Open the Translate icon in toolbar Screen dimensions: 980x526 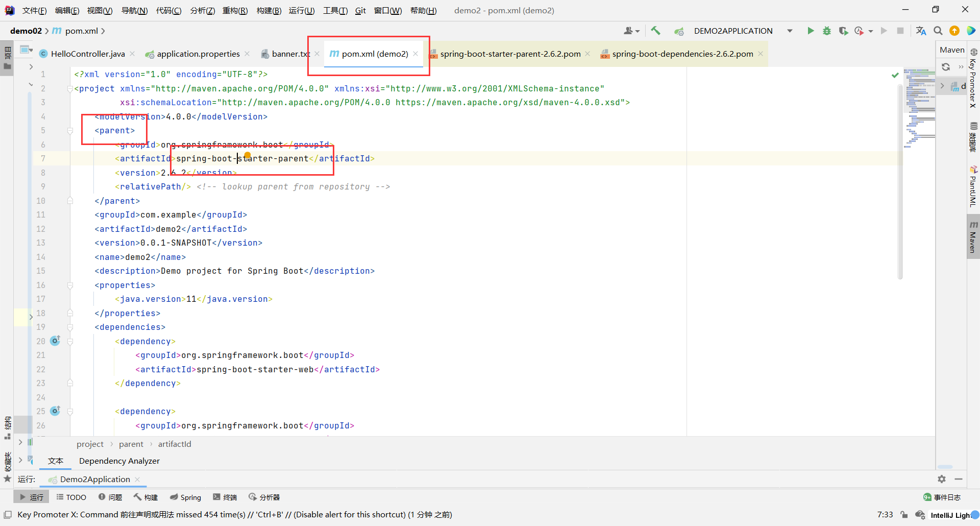pyautogui.click(x=921, y=31)
